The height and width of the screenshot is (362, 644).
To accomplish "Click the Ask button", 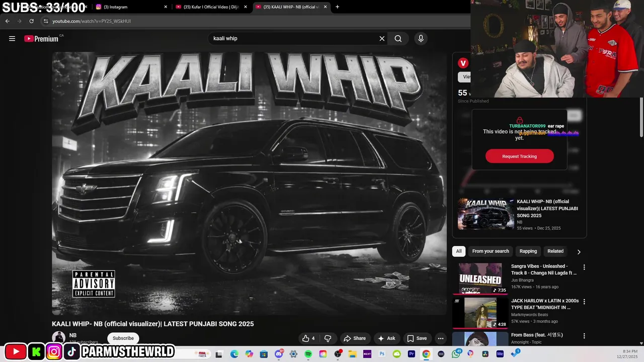I will pyautogui.click(x=386, y=338).
